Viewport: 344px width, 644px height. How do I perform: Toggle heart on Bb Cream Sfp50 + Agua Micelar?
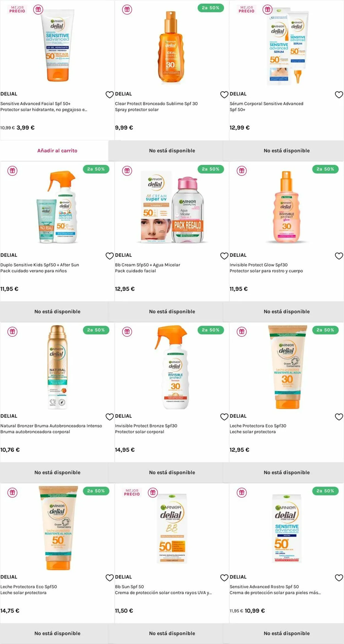point(224,256)
